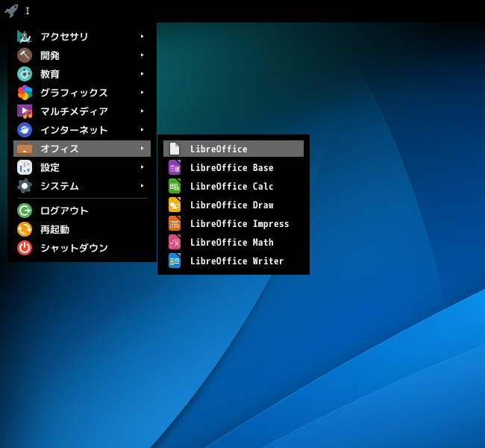Viewport: 485px width, 448px height.
Task: Expand the 教育 submenu arrow
Action: pyautogui.click(x=143, y=74)
